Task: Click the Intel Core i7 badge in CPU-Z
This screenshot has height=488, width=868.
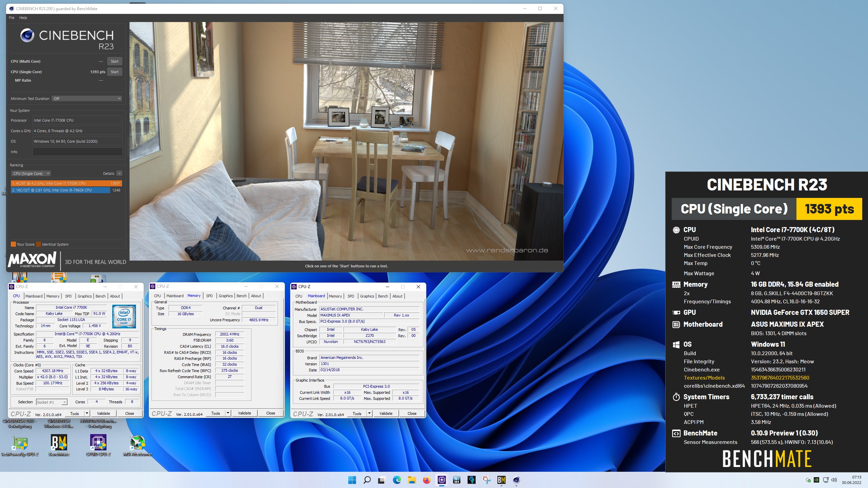Action: pos(124,316)
